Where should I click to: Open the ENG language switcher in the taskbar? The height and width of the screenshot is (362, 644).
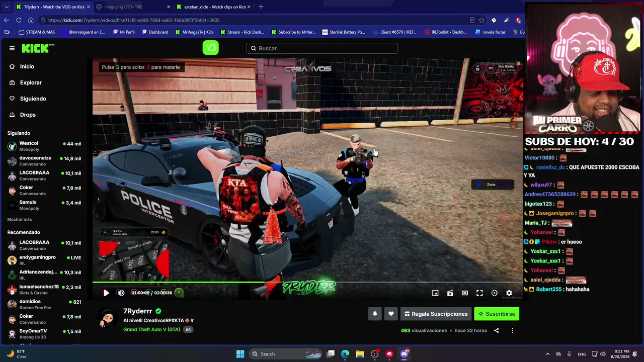(x=582, y=354)
